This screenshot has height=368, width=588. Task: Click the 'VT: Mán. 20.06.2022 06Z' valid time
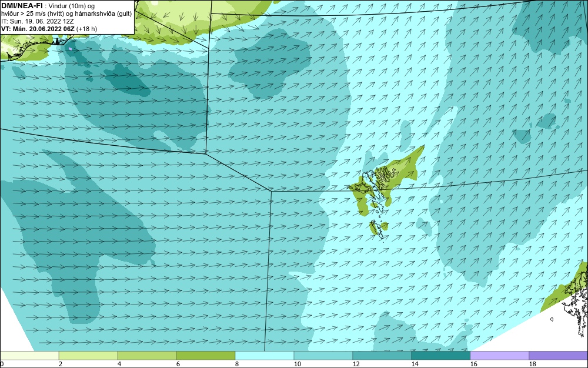(38, 29)
